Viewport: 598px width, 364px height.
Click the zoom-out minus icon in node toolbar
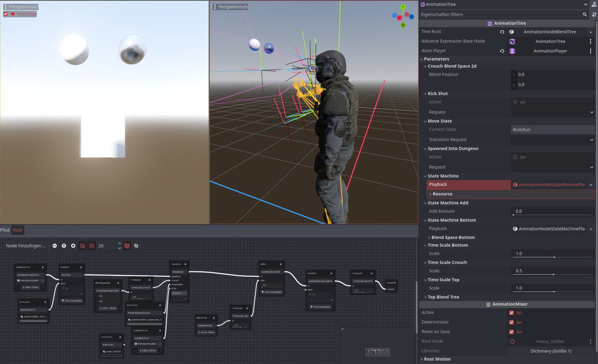pos(55,245)
